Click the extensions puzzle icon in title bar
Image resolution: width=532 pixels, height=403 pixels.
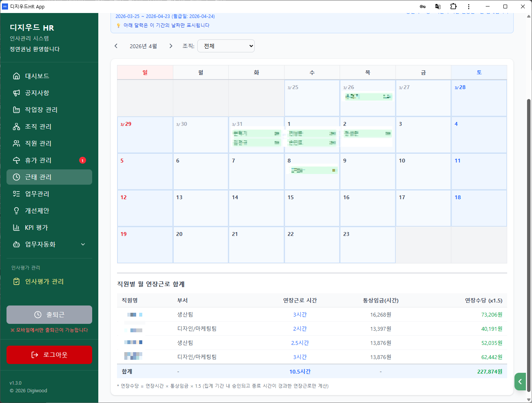pyautogui.click(x=454, y=6)
